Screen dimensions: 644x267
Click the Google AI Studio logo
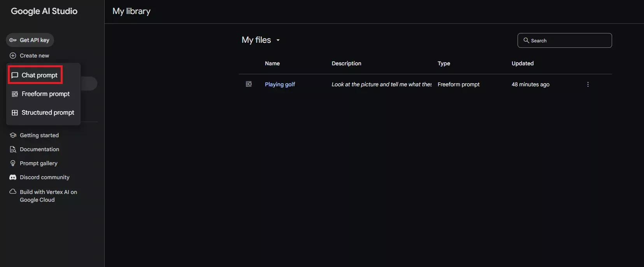pos(44,11)
